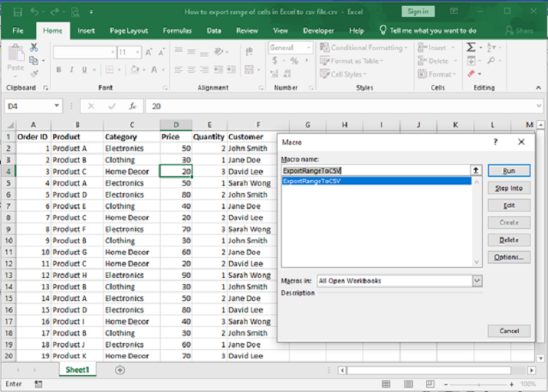548x392 pixels.
Task: Click the Macro name input field
Action: click(375, 171)
